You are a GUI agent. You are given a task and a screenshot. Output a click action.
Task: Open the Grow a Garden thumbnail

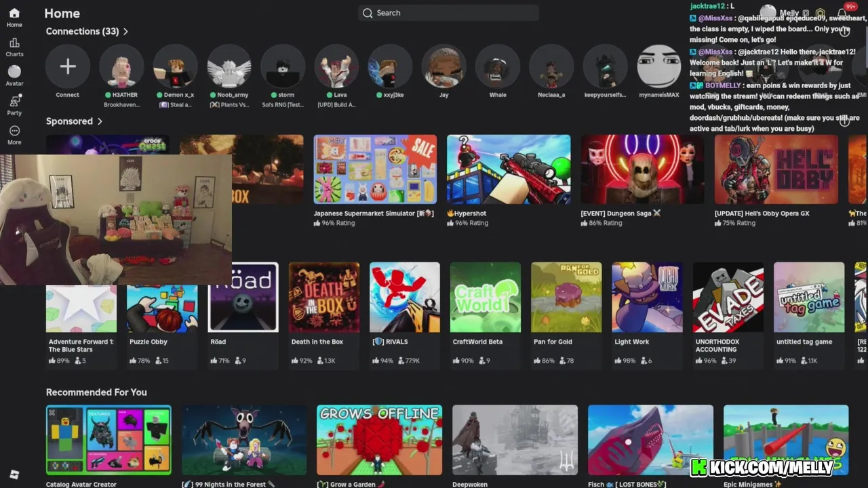(x=380, y=440)
